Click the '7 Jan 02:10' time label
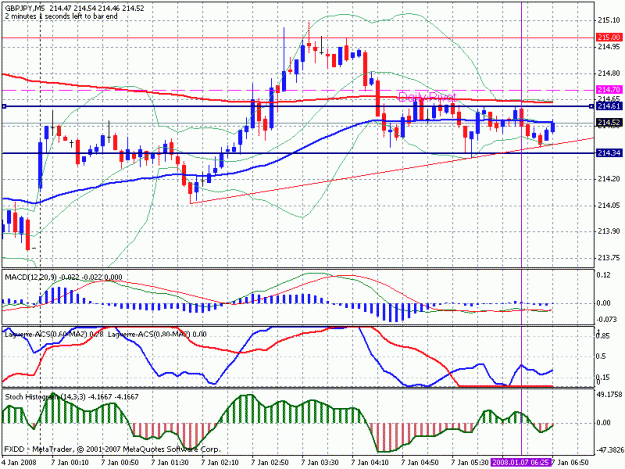The image size is (625, 469). pos(222,463)
